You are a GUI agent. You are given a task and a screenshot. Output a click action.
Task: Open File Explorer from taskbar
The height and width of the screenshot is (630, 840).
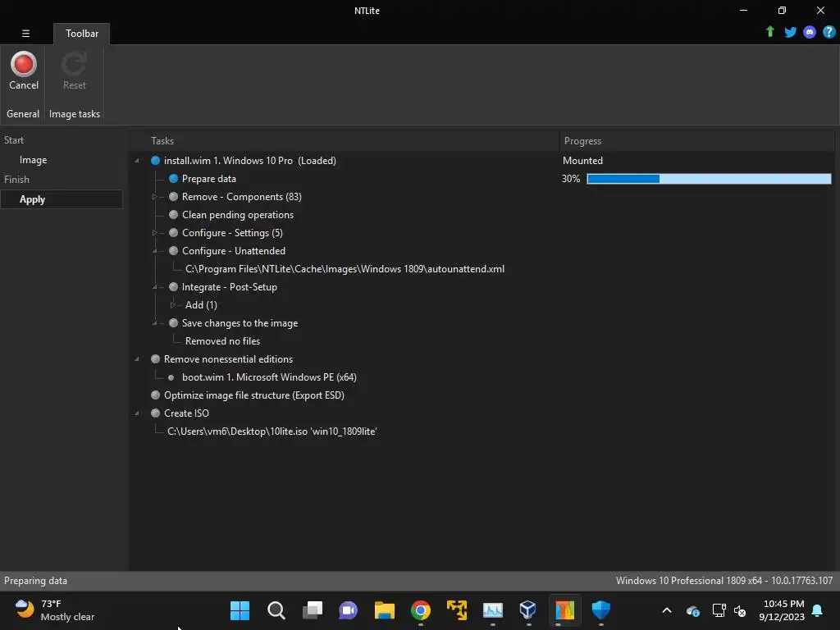point(384,610)
